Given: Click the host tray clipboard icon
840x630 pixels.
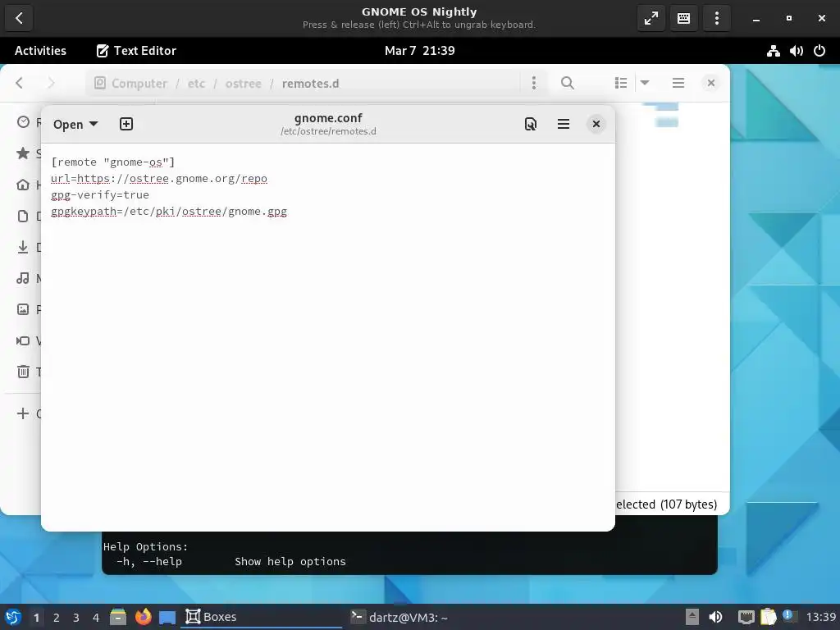Looking at the screenshot, I should coord(768,617).
